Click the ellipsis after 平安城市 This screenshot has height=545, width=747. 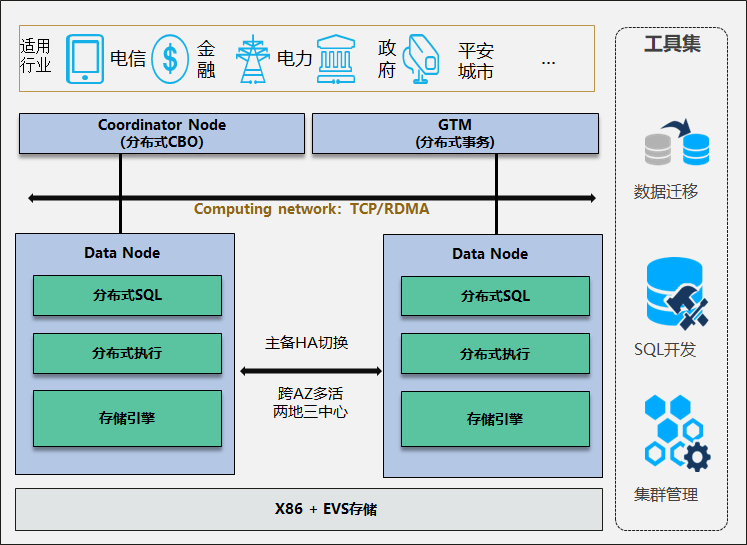(548, 62)
